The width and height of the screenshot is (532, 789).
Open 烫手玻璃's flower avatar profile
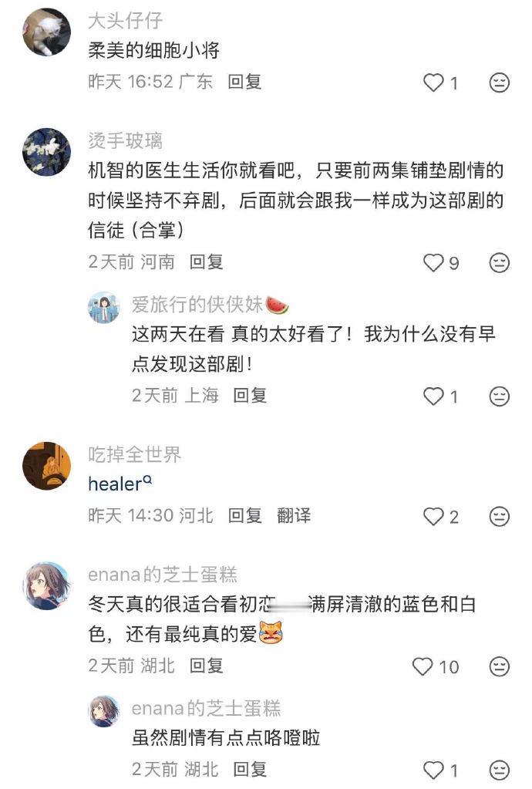point(47,152)
